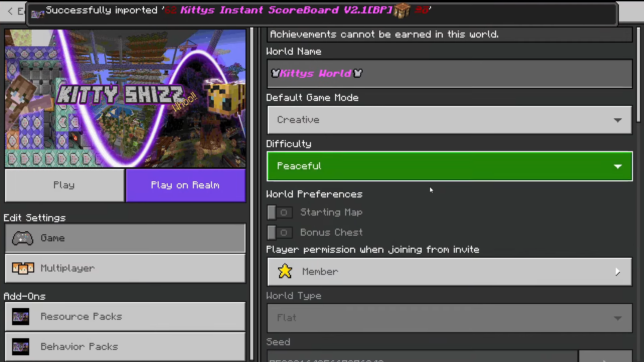Click 'Player permission when joining from invite' label
The width and height of the screenshot is (644, 362).
point(373,249)
